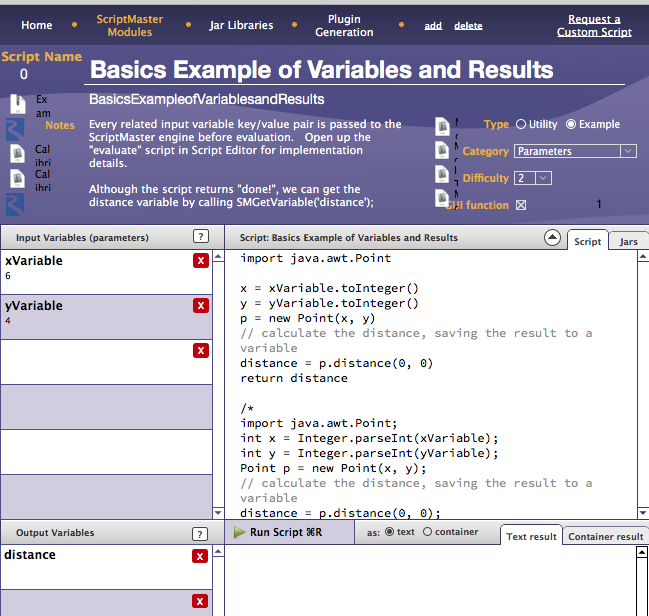Click the green Run Script play icon
Image resolution: width=649 pixels, height=616 pixels.
239,532
